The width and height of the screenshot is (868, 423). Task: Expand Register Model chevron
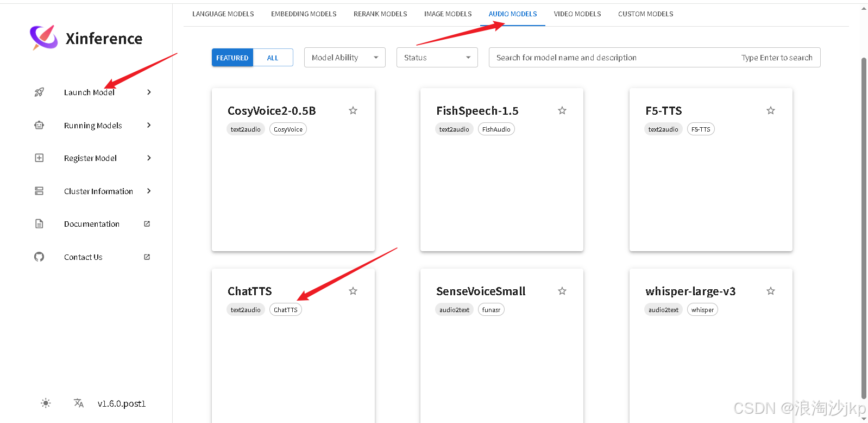coord(149,158)
